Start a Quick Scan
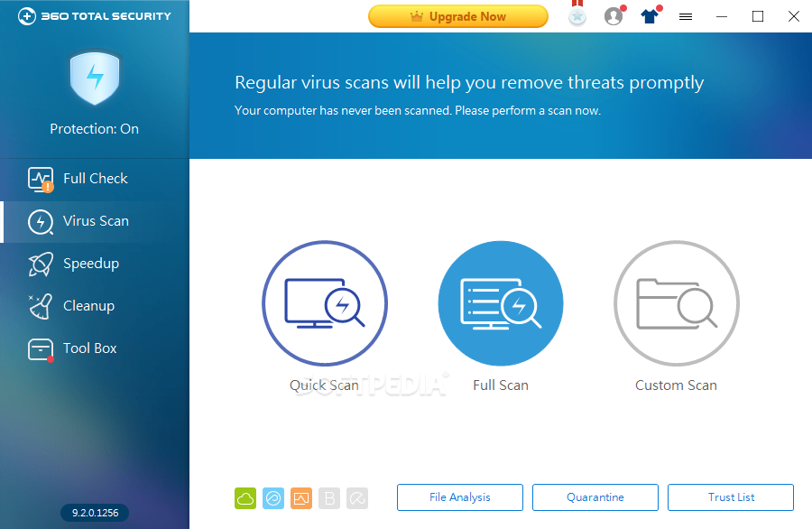This screenshot has height=529, width=812. pyautogui.click(x=325, y=303)
